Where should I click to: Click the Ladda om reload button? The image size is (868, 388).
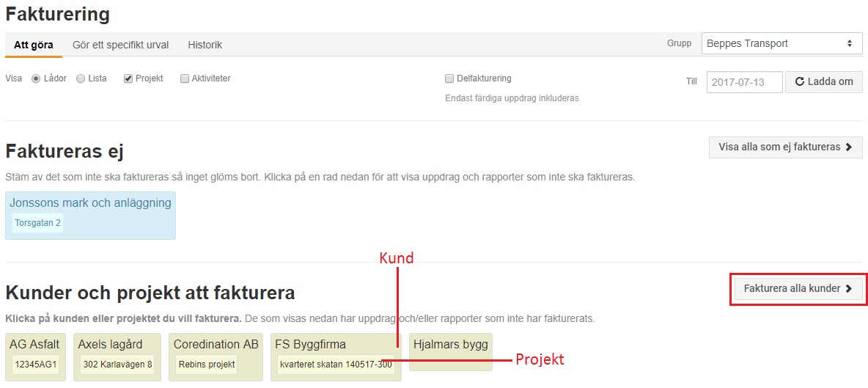pyautogui.click(x=824, y=82)
